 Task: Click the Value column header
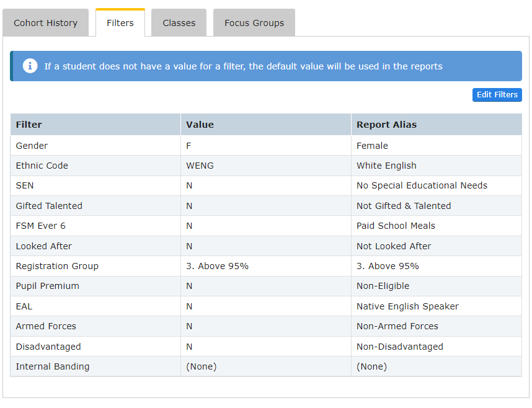[200, 125]
